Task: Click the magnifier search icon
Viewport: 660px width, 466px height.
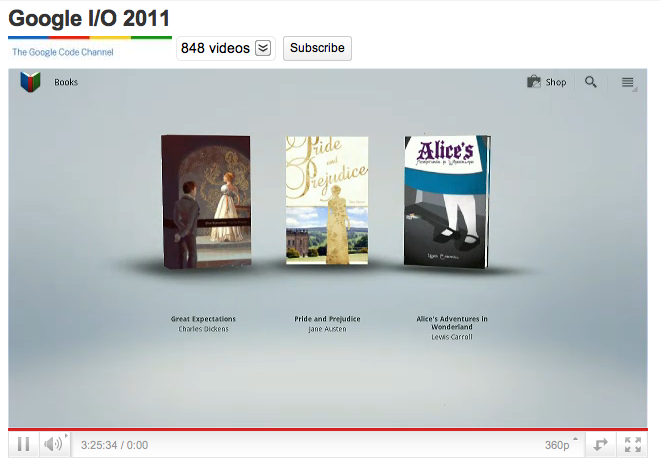Action: 591,82
